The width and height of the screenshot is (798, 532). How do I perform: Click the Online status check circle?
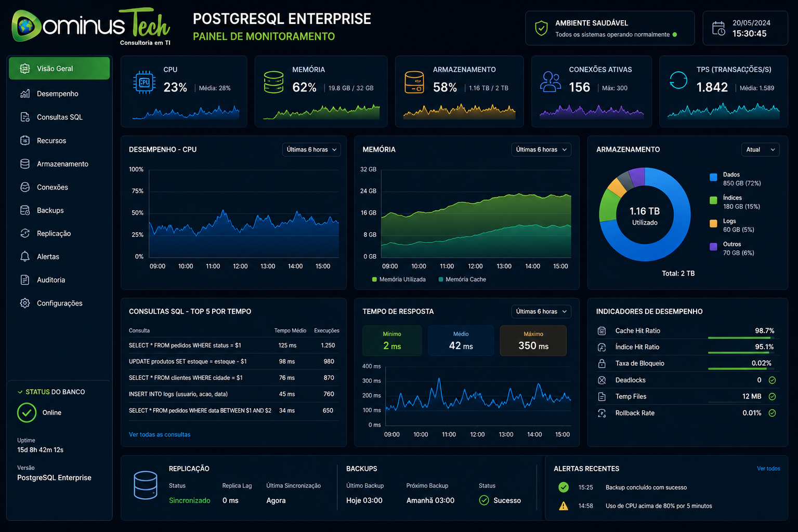coord(27,413)
